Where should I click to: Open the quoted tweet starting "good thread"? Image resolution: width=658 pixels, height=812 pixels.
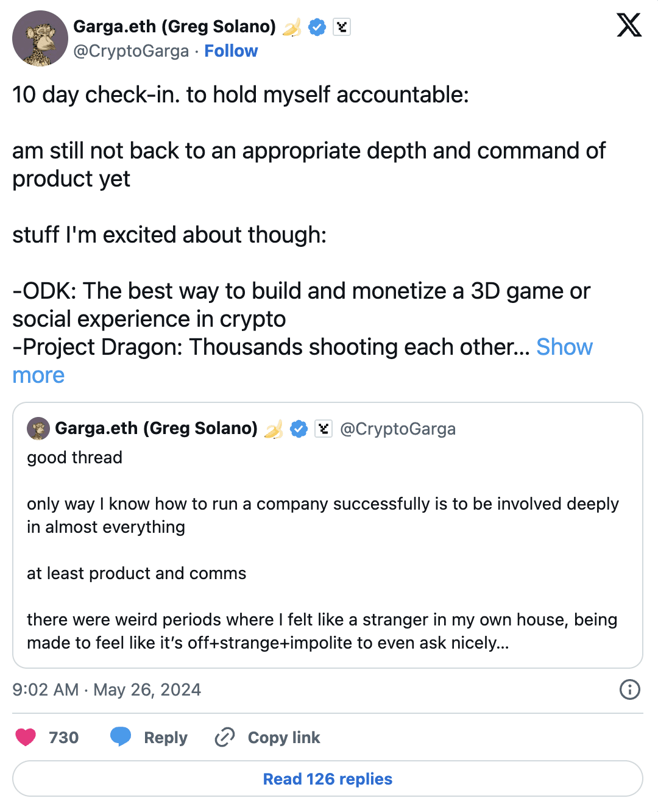pos(328,549)
